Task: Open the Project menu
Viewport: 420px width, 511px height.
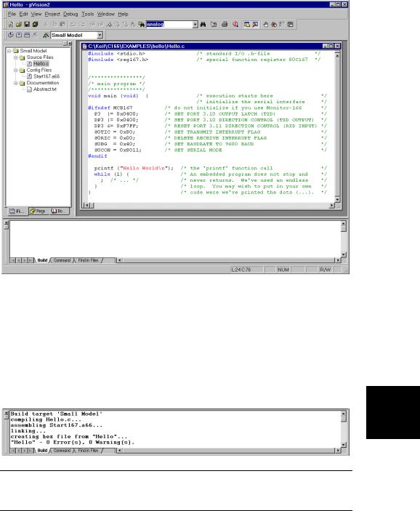Action: [52, 14]
